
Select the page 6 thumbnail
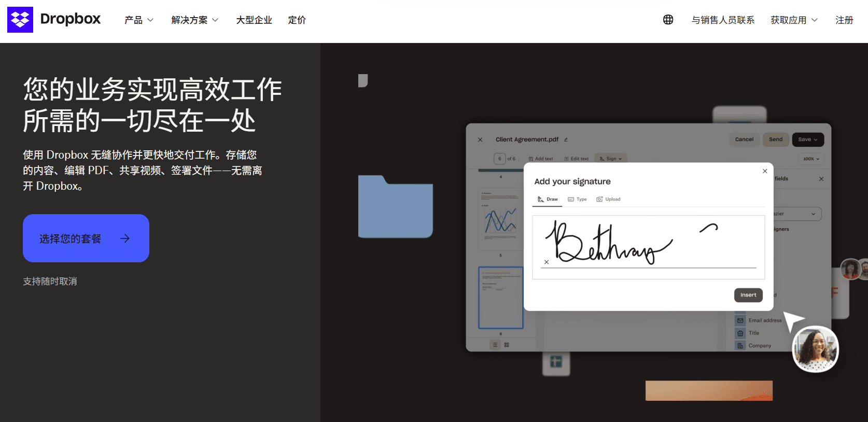pyautogui.click(x=500, y=298)
